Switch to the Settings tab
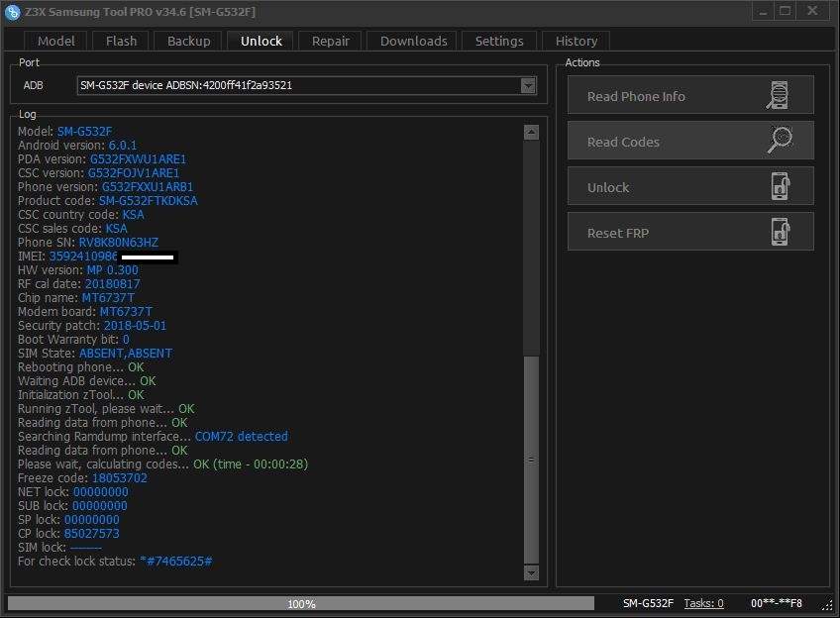 point(499,42)
